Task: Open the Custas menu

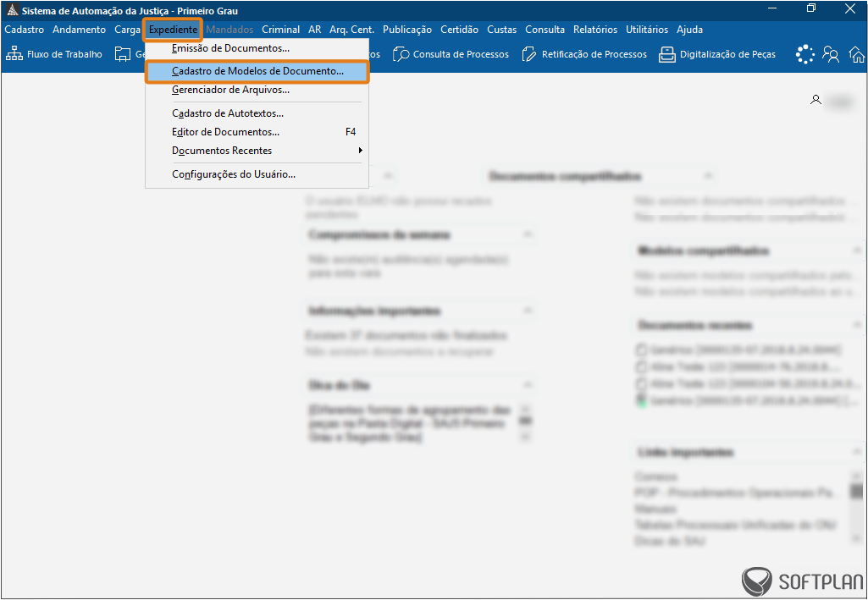Action: point(502,30)
